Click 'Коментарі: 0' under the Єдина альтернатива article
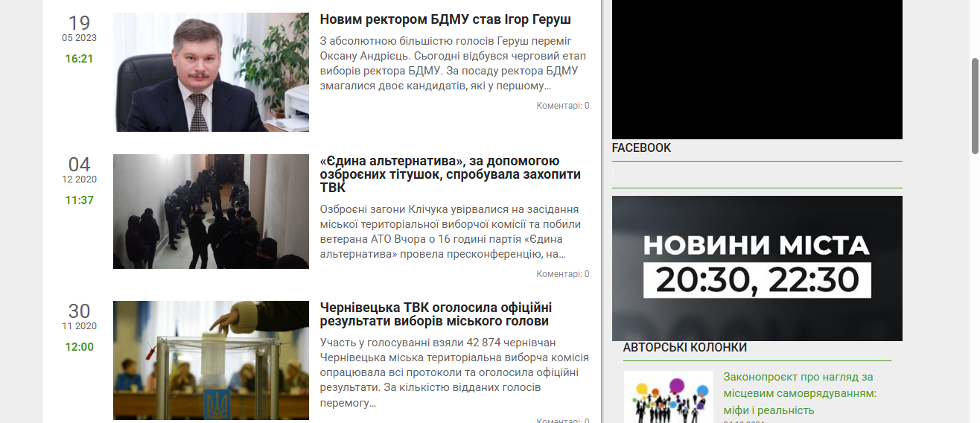Screen dimensions: 980x423 point(563,274)
